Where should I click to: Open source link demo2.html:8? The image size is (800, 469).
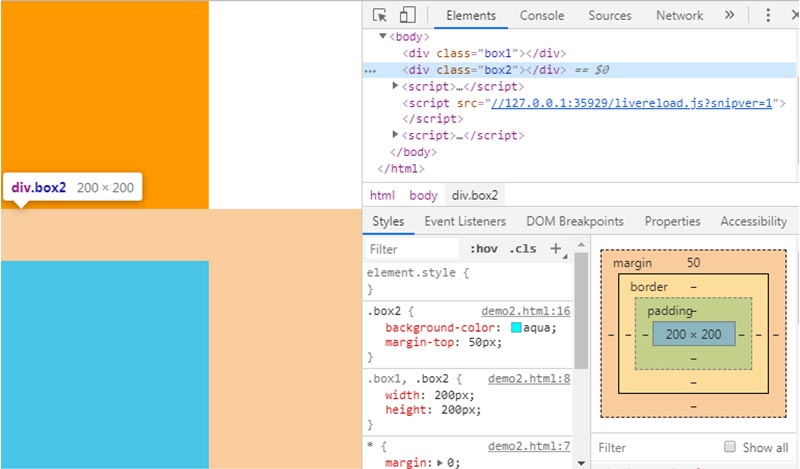coord(529,379)
